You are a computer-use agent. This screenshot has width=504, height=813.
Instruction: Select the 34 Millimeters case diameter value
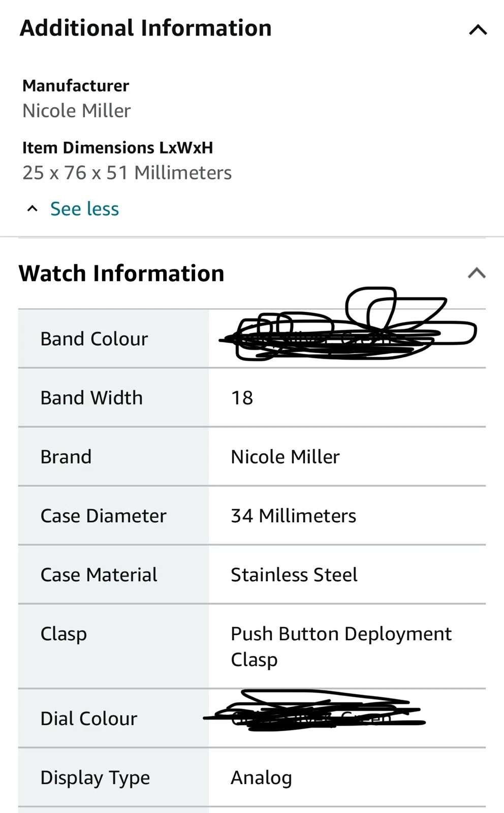293,516
